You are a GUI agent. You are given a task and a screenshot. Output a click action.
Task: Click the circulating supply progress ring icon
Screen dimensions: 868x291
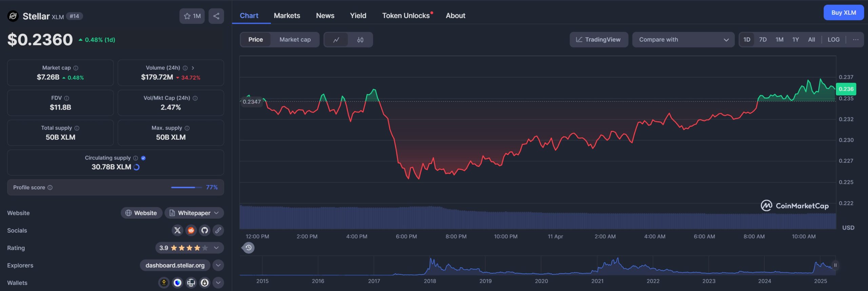[137, 167]
